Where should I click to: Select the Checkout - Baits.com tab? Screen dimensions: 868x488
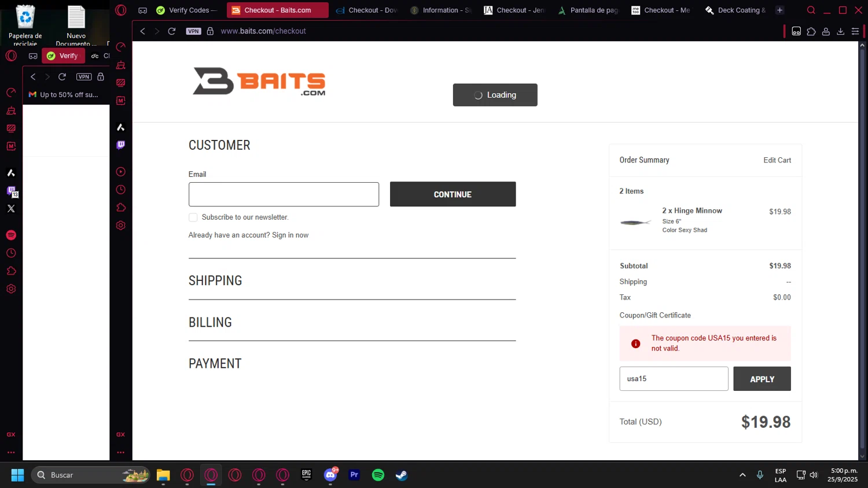(277, 10)
